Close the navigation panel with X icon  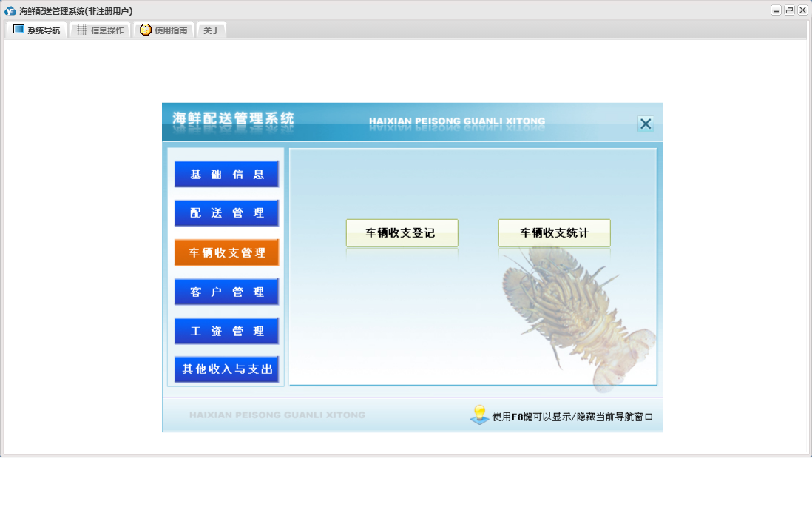(646, 124)
